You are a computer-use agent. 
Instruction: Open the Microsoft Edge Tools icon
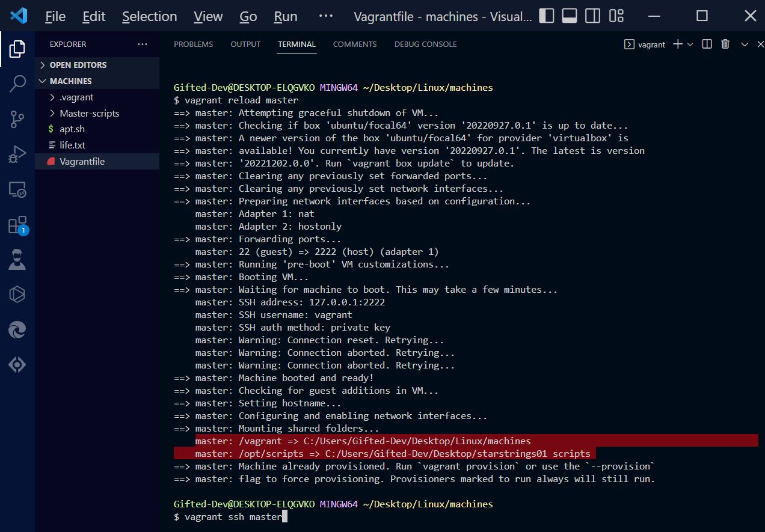tap(17, 329)
